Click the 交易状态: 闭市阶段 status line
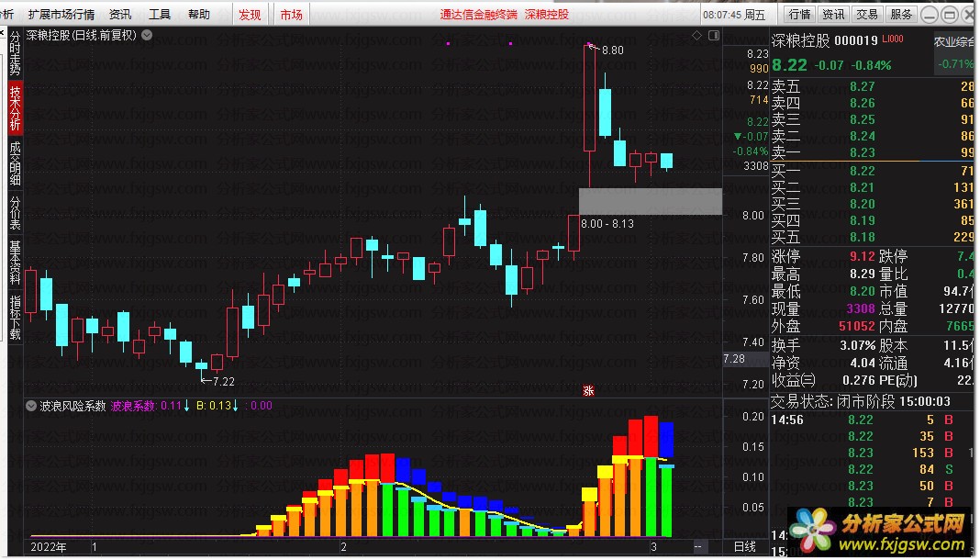 [861, 401]
